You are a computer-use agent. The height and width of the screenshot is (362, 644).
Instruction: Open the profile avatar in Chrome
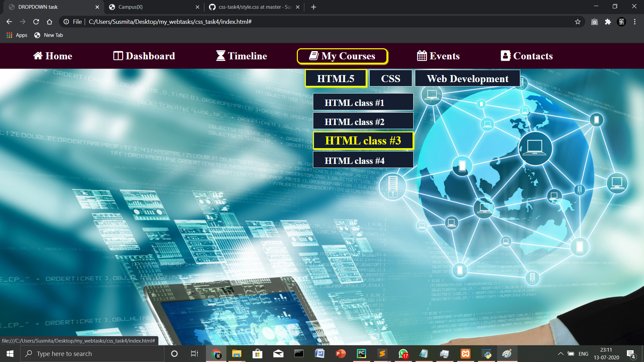pos(622,22)
